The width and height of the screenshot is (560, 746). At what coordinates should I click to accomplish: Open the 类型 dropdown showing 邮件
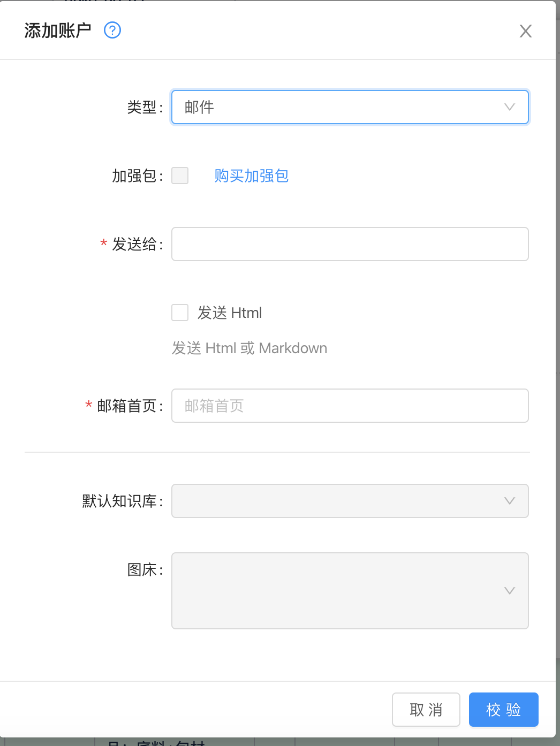point(350,107)
